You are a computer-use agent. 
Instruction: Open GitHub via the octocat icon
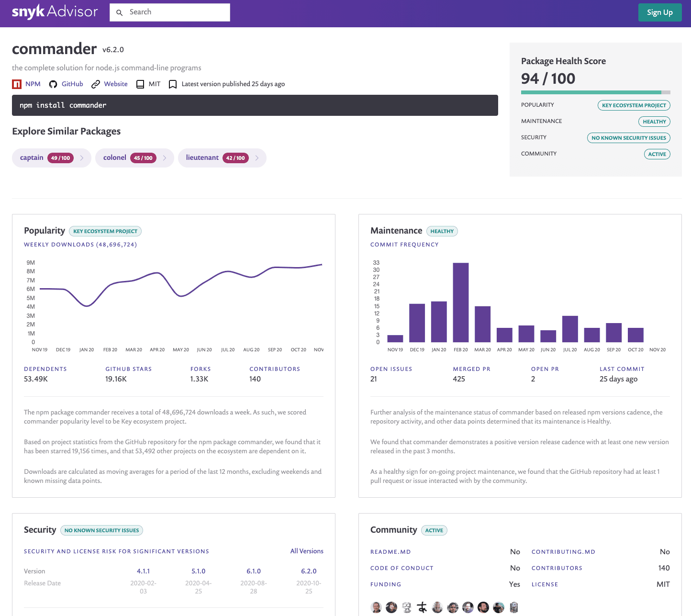[53, 84]
